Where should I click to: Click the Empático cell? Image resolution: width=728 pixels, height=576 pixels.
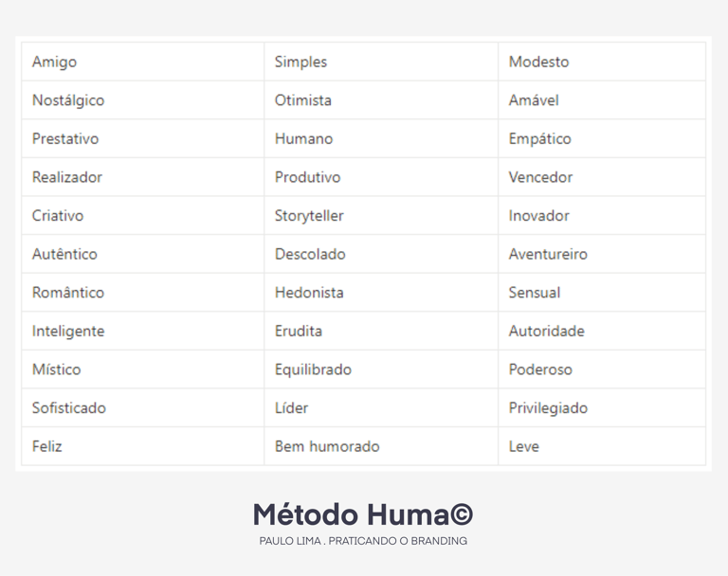pos(539,138)
